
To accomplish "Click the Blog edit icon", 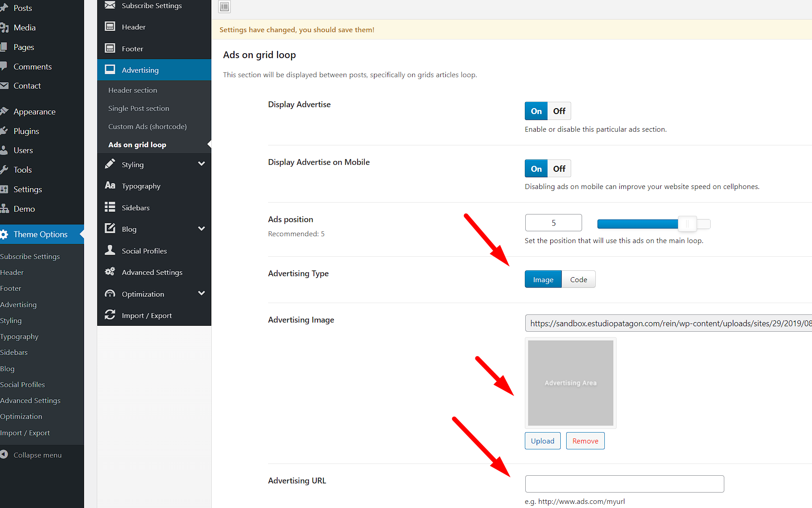I will [x=110, y=229].
